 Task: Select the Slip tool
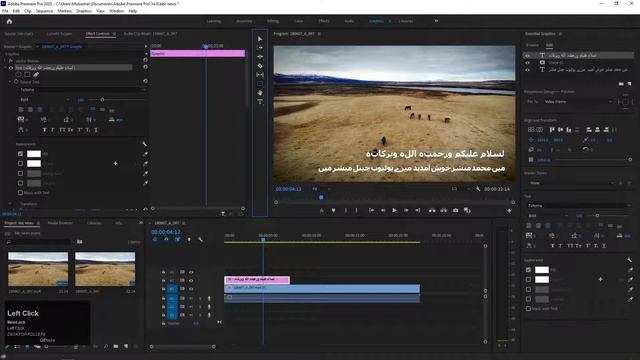click(260, 75)
